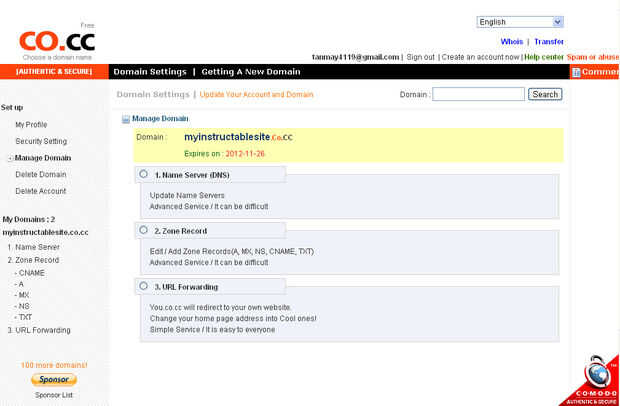Click the myinstructablesite.co.cc domain name
Screen dimensions: 620x406
coord(238,138)
